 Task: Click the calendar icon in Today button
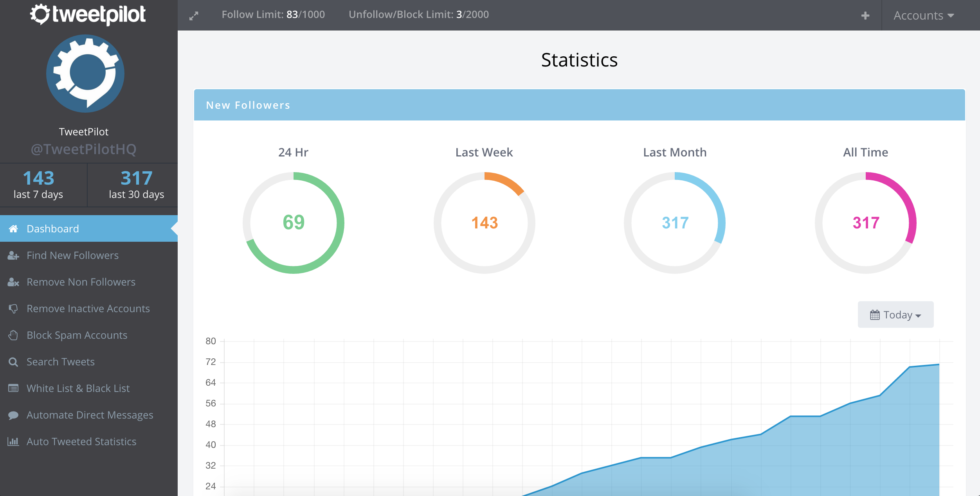coord(875,314)
